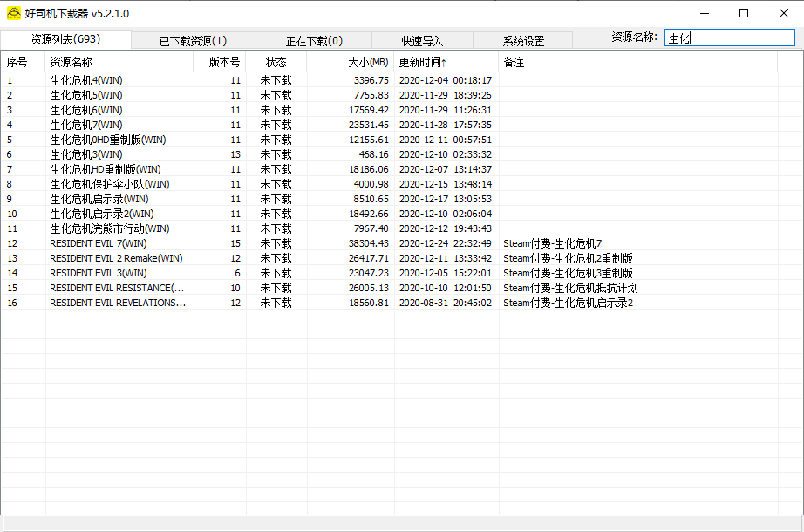Image resolution: width=804 pixels, height=532 pixels.
Task: Click size value 23531.45
Action: (369, 126)
